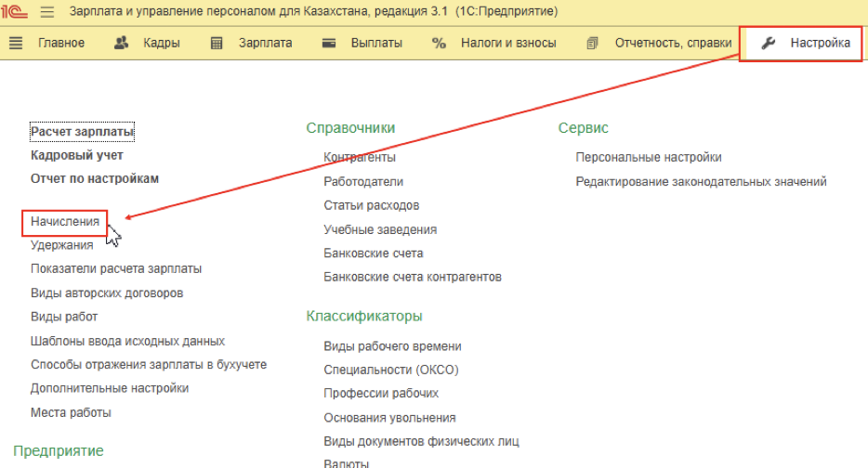
Task: Click the percent icon of Налоги и взносы
Action: coord(439,43)
